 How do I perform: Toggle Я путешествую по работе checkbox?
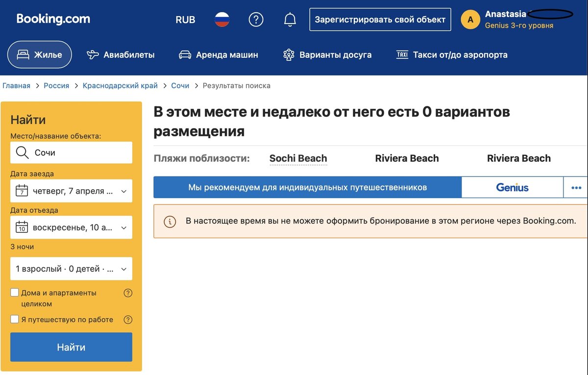click(x=15, y=319)
